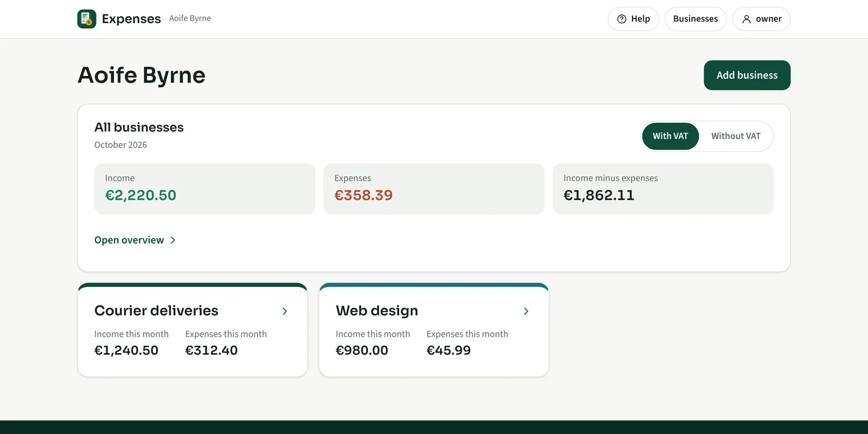Click the Income total €2,220.50
The image size is (868, 434).
point(141,195)
